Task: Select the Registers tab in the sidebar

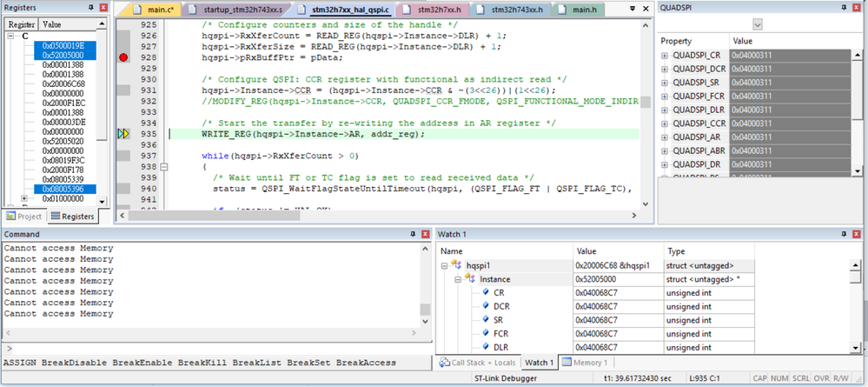Action: click(x=72, y=217)
